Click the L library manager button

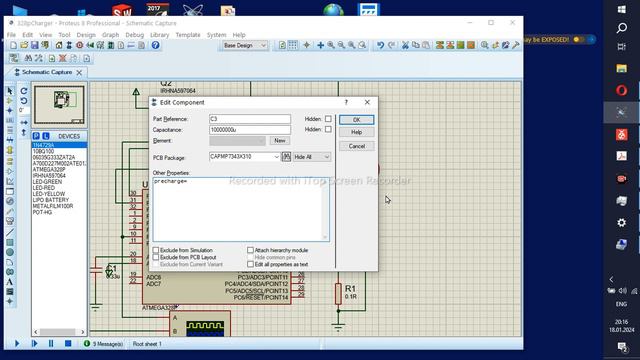[x=46, y=136]
